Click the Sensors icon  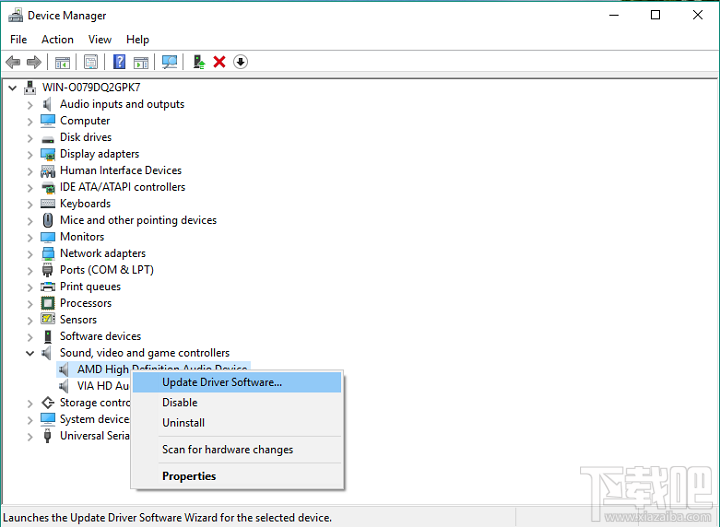click(48, 319)
